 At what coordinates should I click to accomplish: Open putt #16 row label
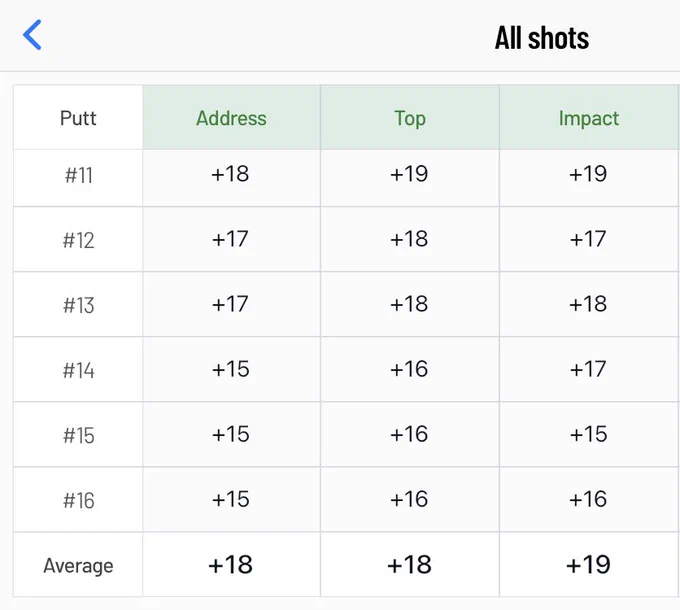pyautogui.click(x=78, y=500)
